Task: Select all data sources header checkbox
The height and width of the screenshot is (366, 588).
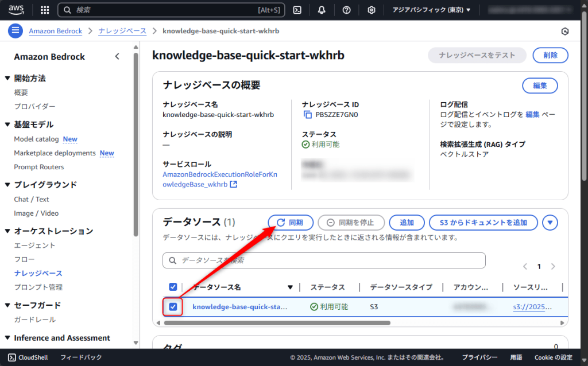Action: click(x=173, y=287)
